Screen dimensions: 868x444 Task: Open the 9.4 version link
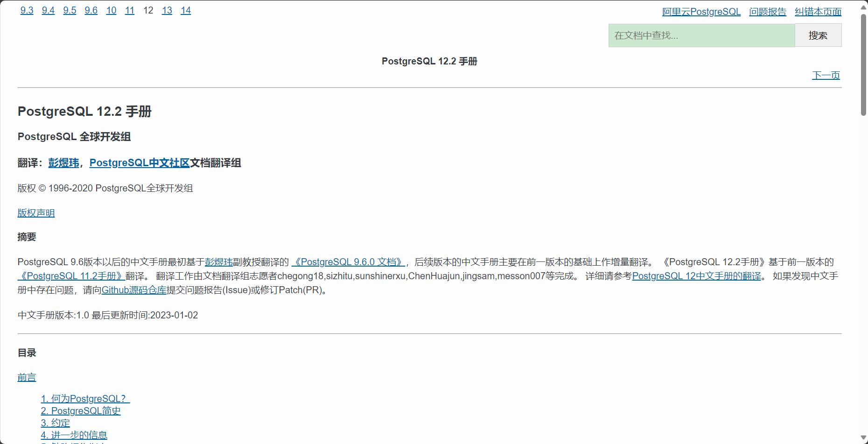click(x=48, y=10)
